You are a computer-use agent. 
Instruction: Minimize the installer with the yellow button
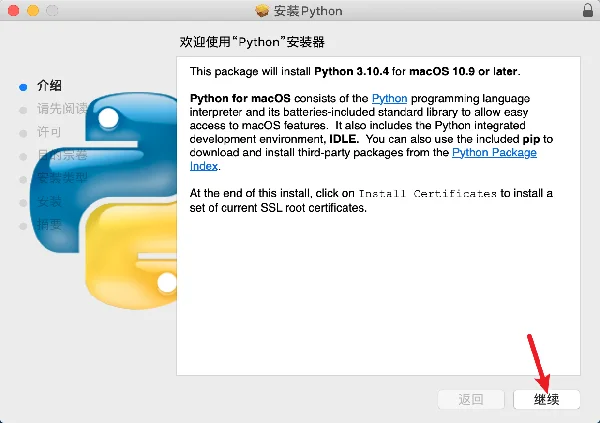[x=33, y=10]
